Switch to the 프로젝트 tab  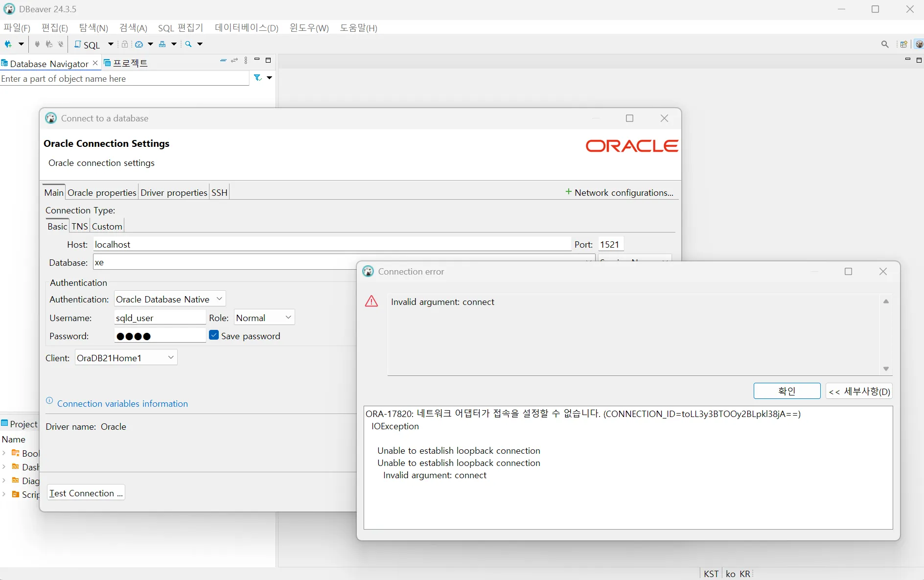click(126, 63)
